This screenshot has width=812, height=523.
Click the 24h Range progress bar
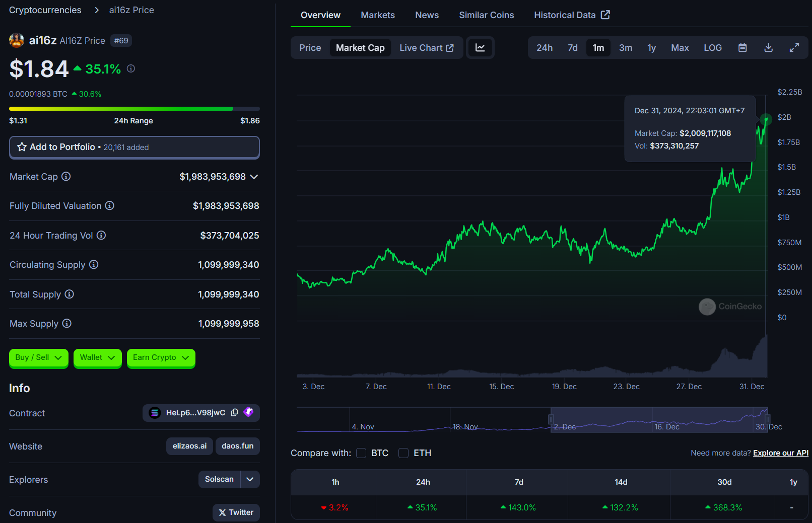134,109
